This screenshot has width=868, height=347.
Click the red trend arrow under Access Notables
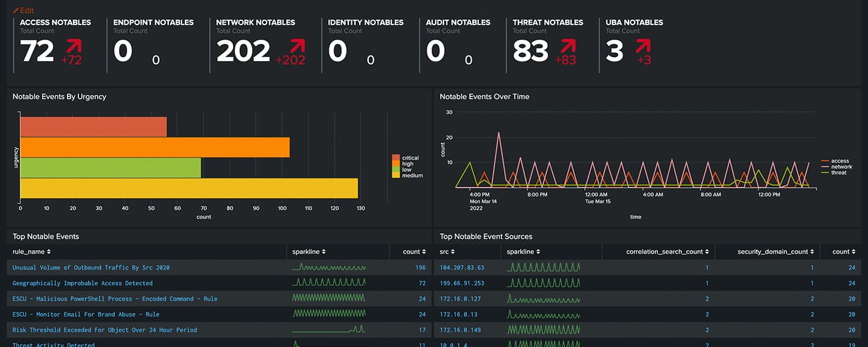coord(73,46)
